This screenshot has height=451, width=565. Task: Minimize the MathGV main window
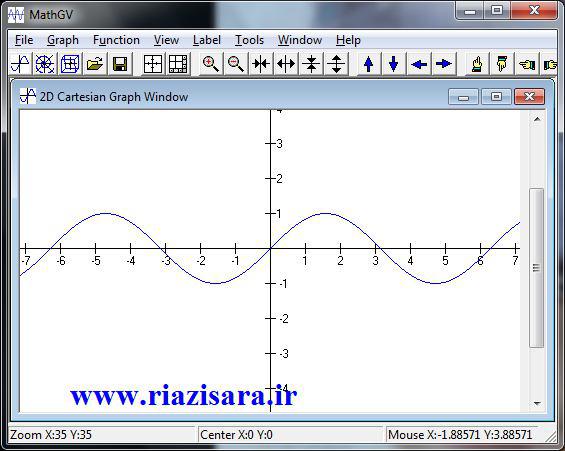(470, 10)
